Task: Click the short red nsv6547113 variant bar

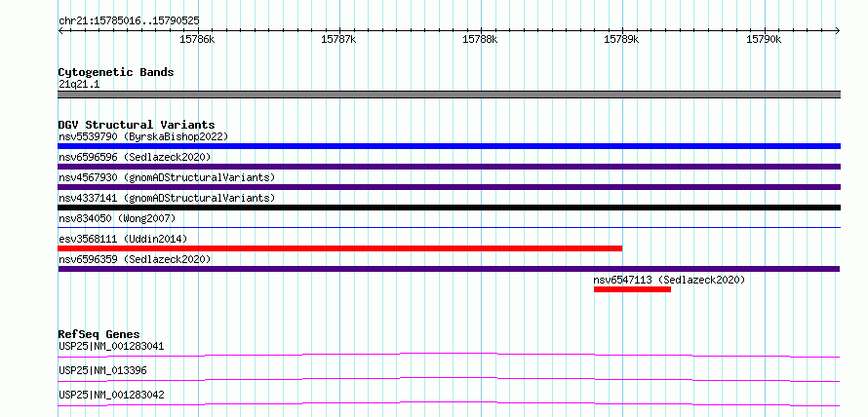Action: point(632,289)
